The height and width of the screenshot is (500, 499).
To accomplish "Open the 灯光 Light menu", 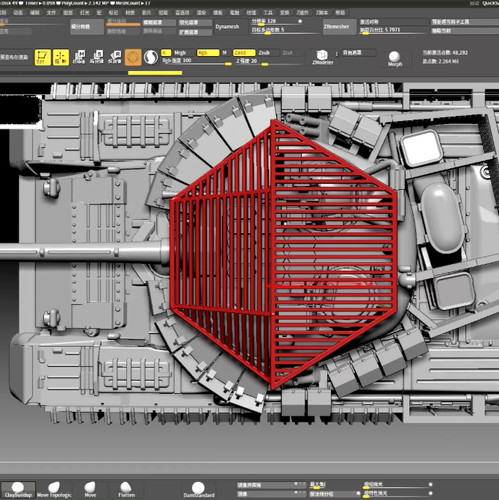I will click(85, 13).
